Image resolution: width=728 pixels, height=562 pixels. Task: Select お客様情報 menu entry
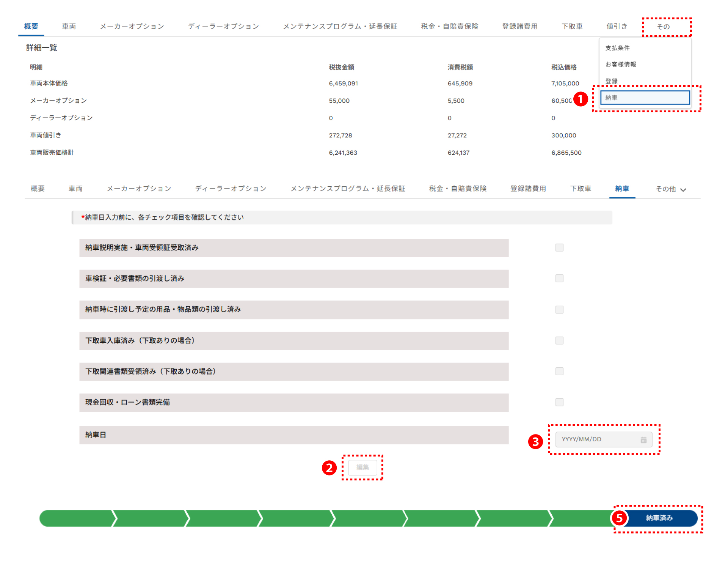[621, 65]
